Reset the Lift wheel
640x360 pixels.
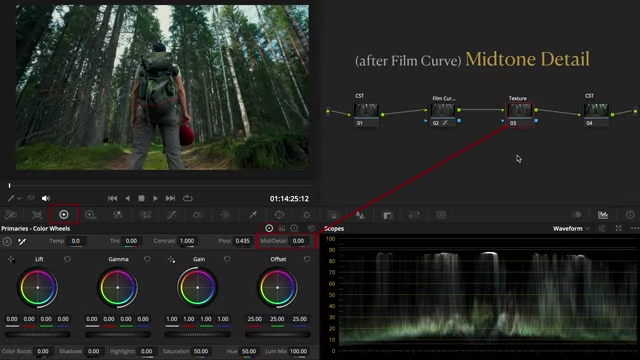[67, 259]
